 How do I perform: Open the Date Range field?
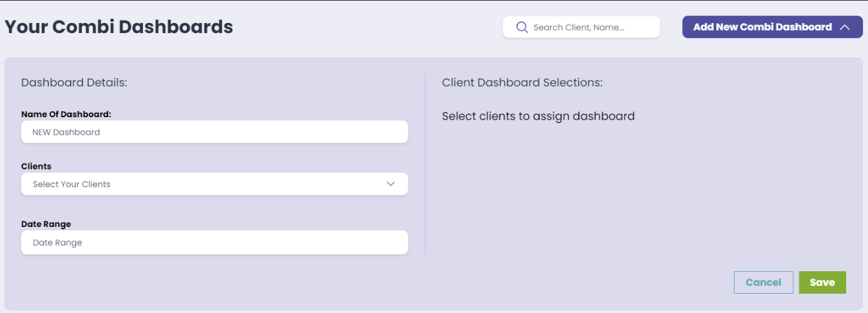point(215,243)
